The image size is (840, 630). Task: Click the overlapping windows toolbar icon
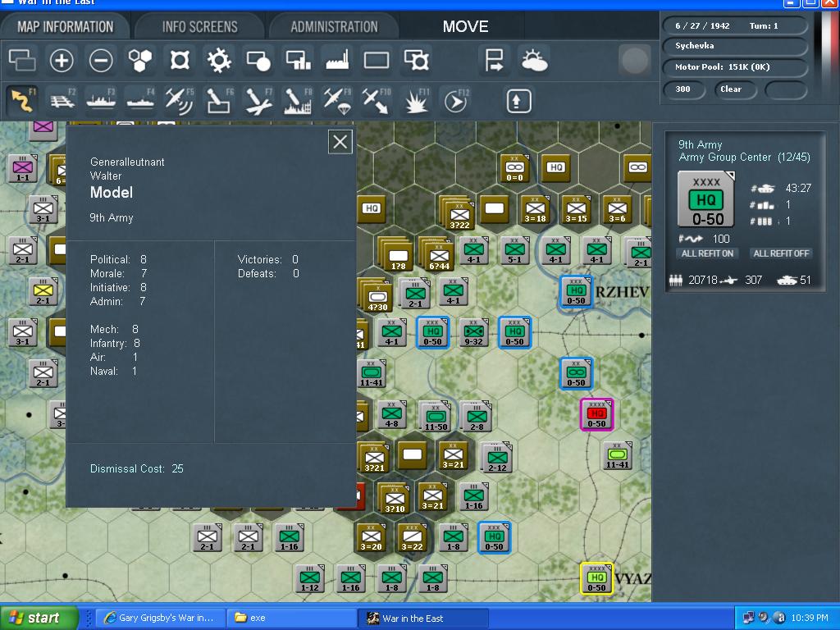[22, 60]
